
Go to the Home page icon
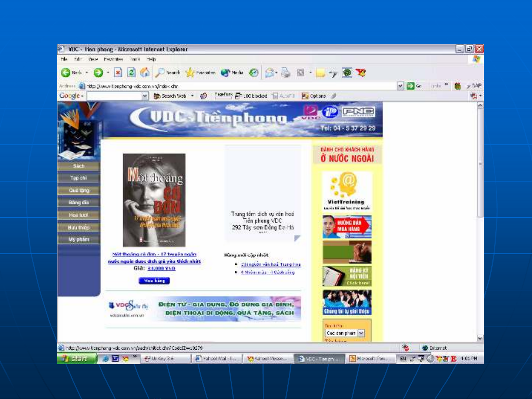145,73
